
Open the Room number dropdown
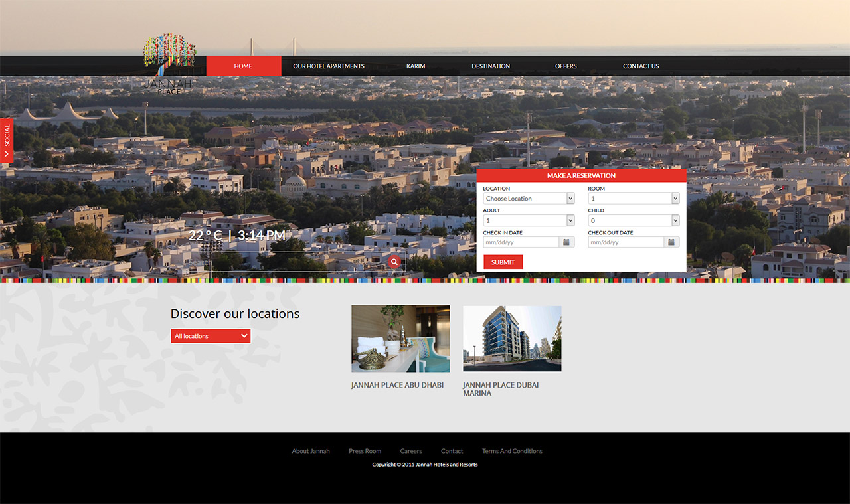[x=634, y=199]
